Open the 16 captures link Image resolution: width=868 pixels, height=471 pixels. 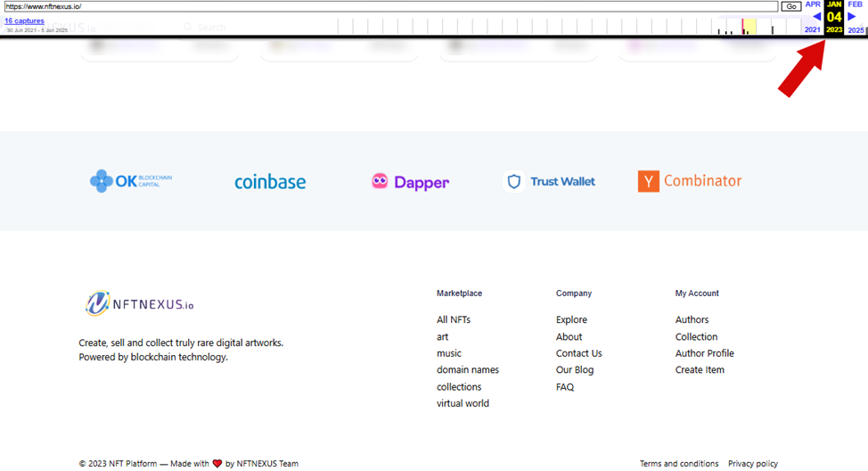click(x=24, y=21)
